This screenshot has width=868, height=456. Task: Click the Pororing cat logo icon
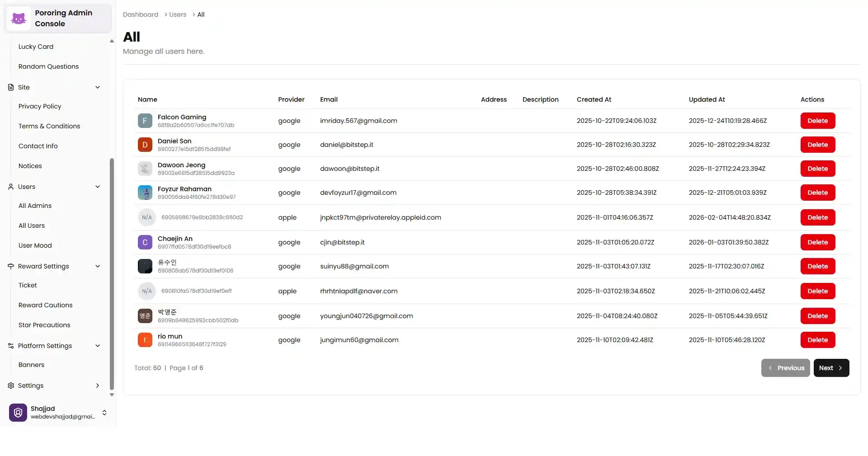19,19
